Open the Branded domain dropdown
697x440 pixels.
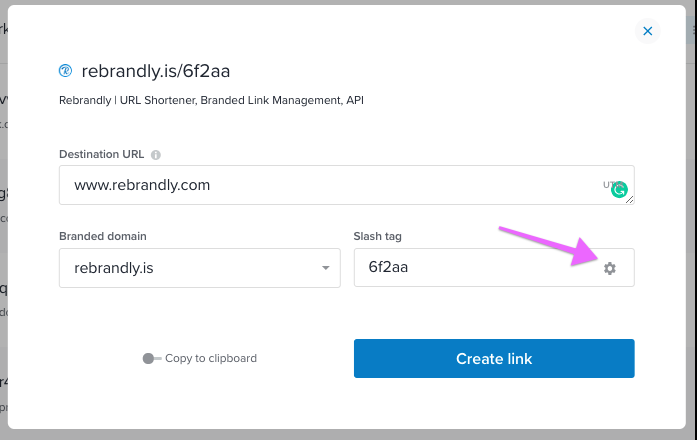200,268
